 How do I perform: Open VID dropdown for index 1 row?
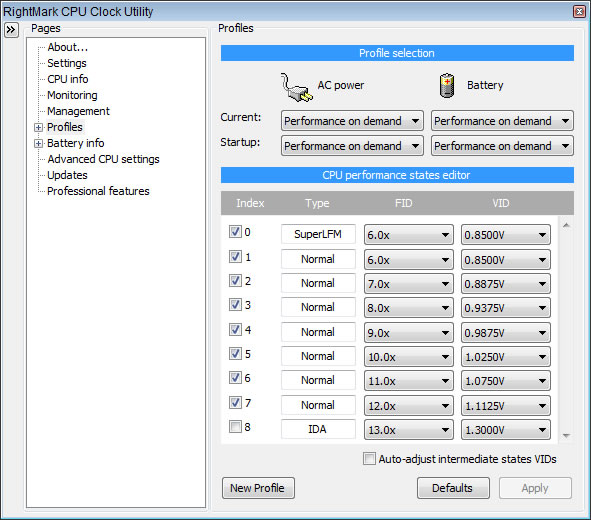(x=505, y=260)
